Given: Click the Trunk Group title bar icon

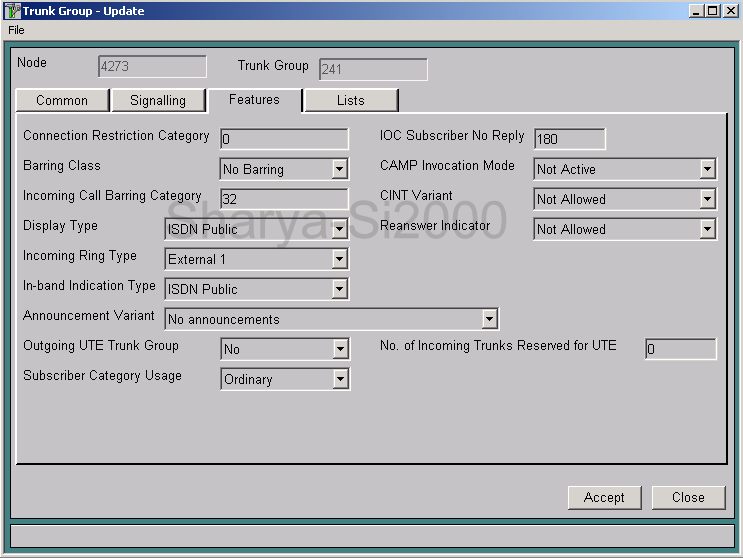Looking at the screenshot, I should click(13, 11).
